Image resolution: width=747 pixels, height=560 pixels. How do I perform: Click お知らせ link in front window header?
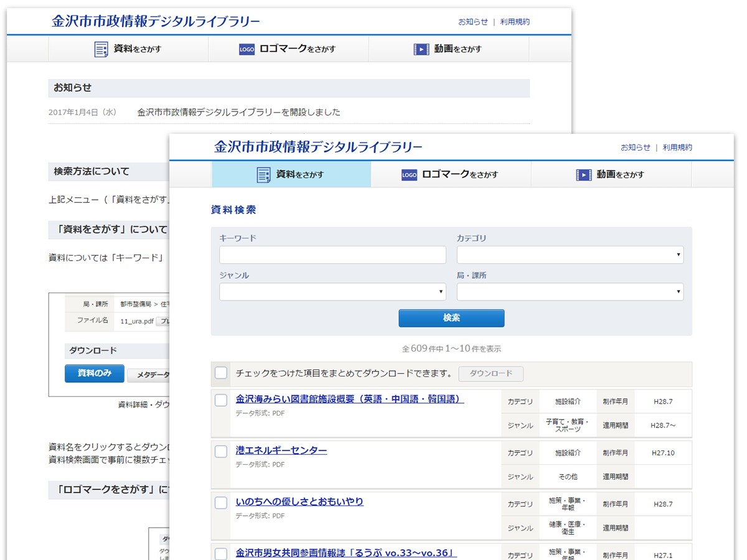636,147
